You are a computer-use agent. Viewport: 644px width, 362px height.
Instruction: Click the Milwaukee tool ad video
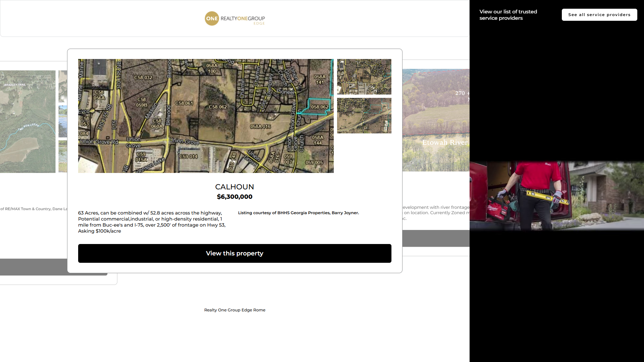[556, 196]
